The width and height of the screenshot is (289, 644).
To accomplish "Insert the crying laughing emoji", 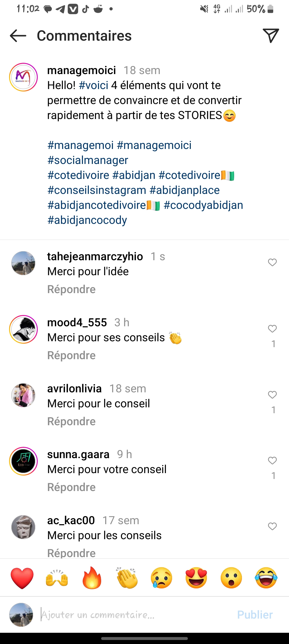I will (x=266, y=578).
